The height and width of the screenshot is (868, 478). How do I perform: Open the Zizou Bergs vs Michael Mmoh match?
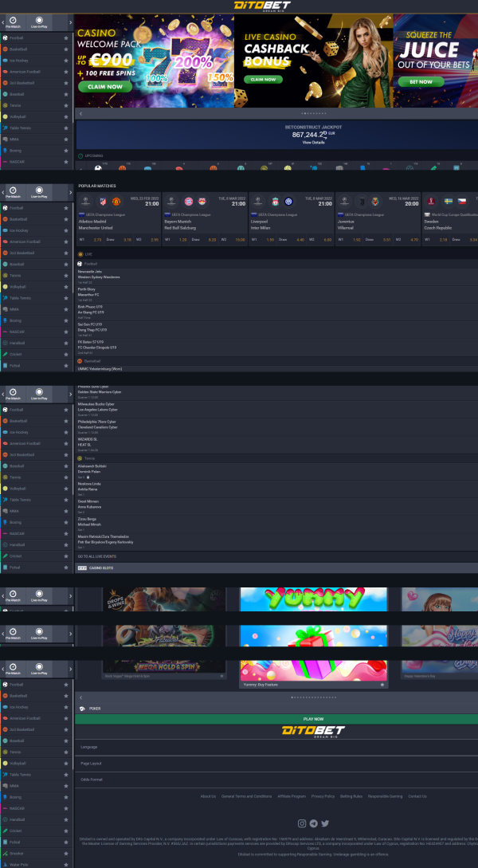276,524
